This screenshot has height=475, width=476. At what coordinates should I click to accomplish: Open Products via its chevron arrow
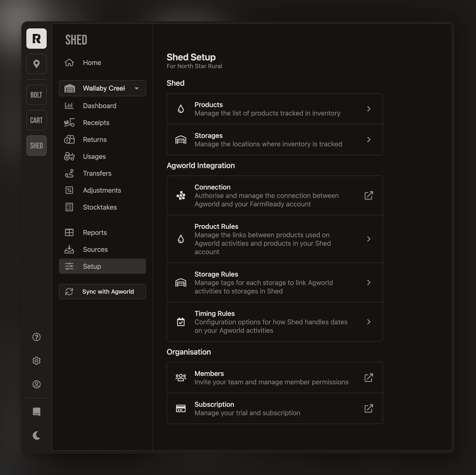click(x=369, y=109)
